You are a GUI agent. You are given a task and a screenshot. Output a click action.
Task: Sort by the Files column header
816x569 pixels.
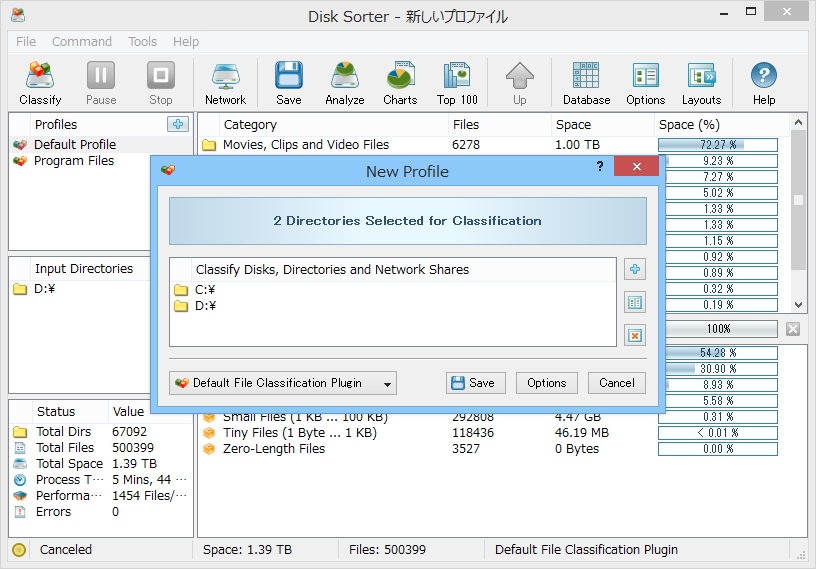pyautogui.click(x=499, y=124)
